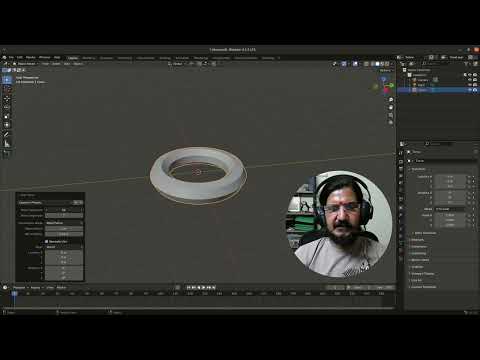Viewport: 480px width, 360px height.
Task: Click the red X axis on navigation gizmo
Action: point(386,90)
